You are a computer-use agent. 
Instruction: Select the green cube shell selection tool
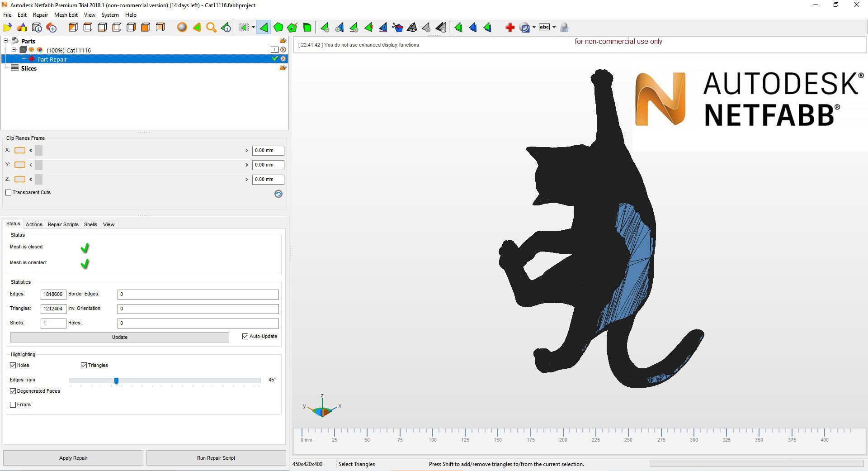point(307,28)
